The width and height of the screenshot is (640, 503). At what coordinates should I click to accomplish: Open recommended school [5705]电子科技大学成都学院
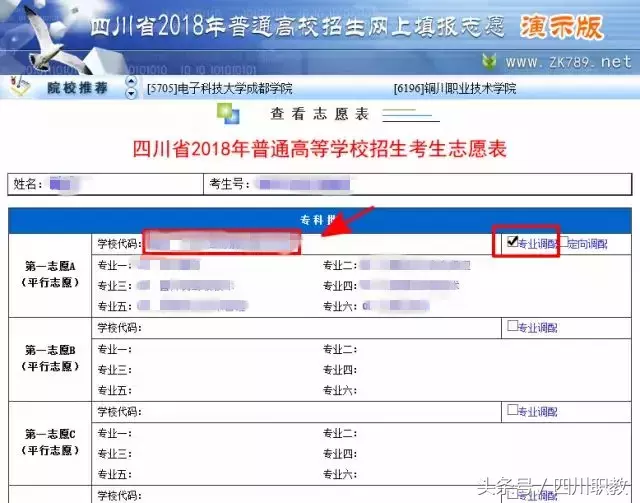click(x=220, y=88)
